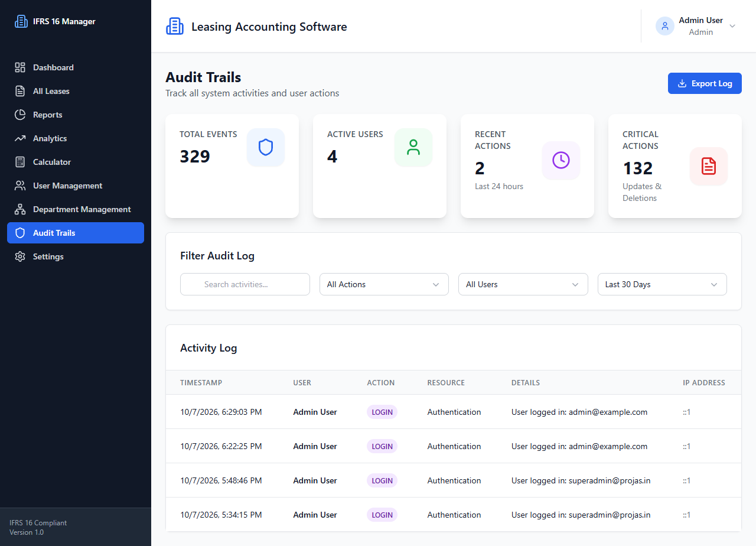The image size is (756, 546).
Task: Click the Critical Actions value 132
Action: [638, 168]
